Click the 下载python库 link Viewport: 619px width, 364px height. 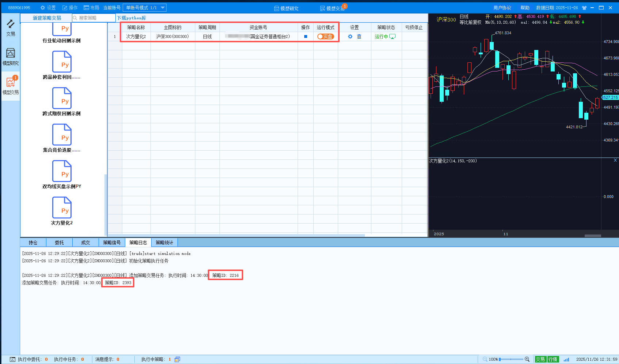131,18
